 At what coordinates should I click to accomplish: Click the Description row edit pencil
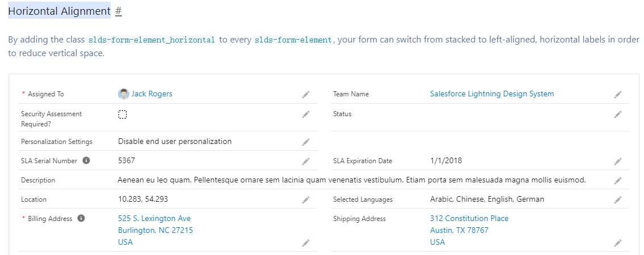click(618, 181)
